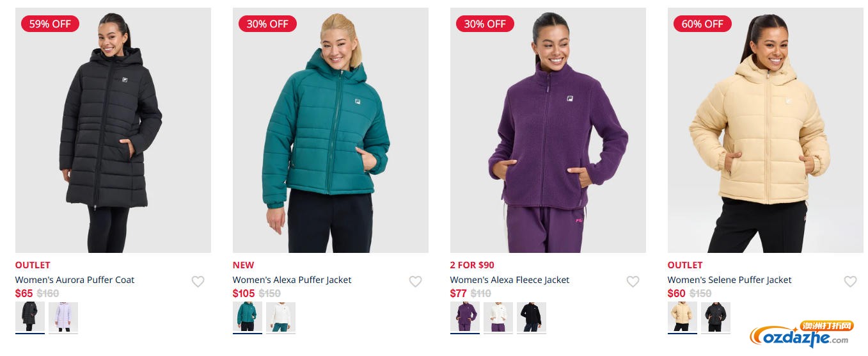Open Women's Aurora Puffer Coat product link
The image size is (868, 356).
(75, 280)
